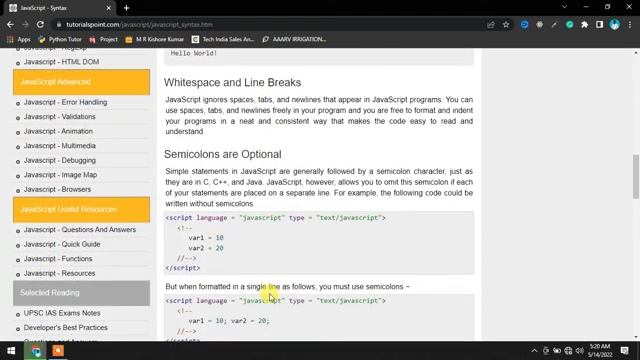The width and height of the screenshot is (640, 360).
Task: Open the Python Tutor bookmark
Action: coord(60,39)
